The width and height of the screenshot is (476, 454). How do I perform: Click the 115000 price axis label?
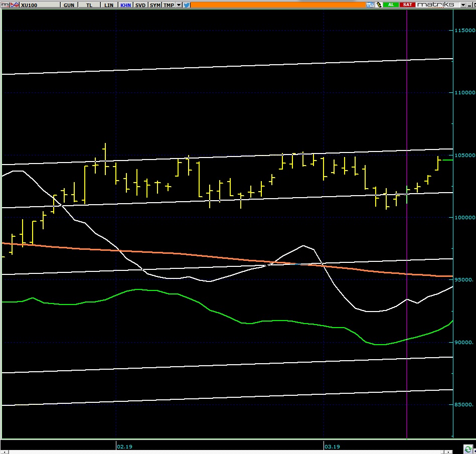[x=465, y=31]
